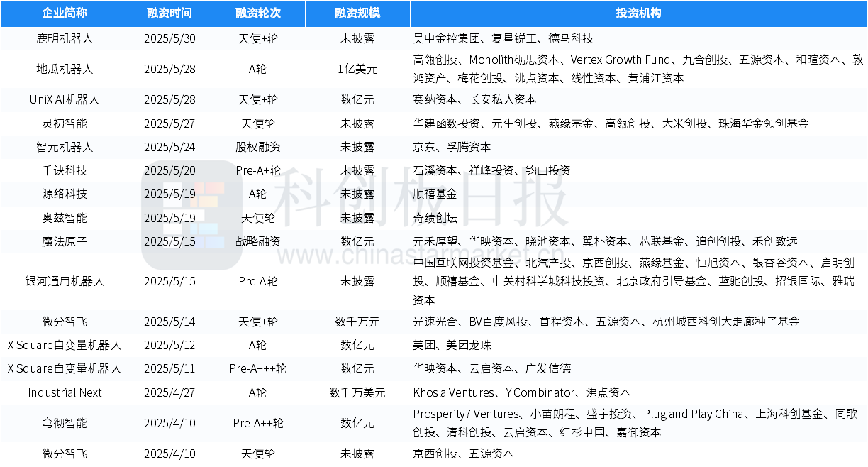Click the date 2025/5/30

point(168,38)
